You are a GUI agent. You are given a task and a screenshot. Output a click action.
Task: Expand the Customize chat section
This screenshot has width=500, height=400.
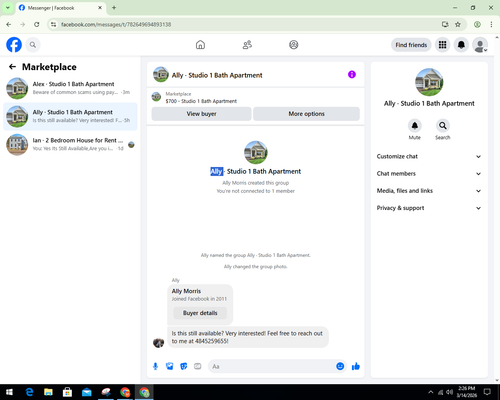(x=429, y=156)
